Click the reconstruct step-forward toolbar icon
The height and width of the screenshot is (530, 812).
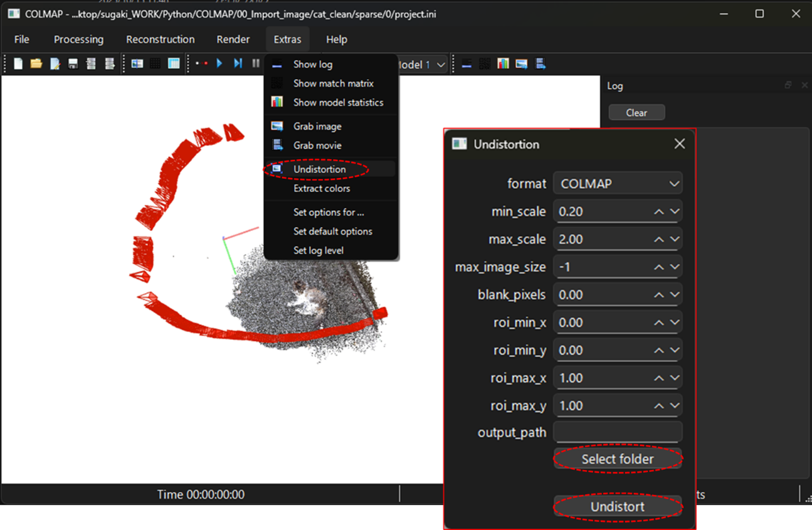click(x=238, y=64)
